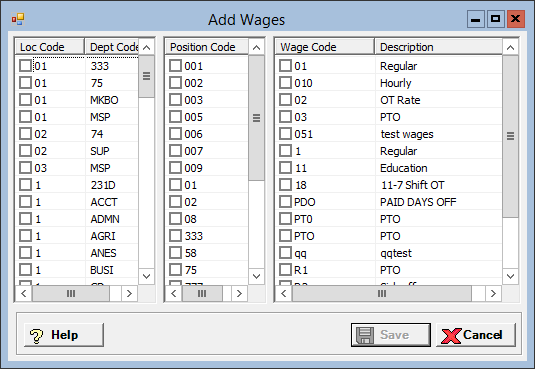535x369 pixels.
Task: Check Wage Code 010 Hourly checkbox
Action: [285, 83]
